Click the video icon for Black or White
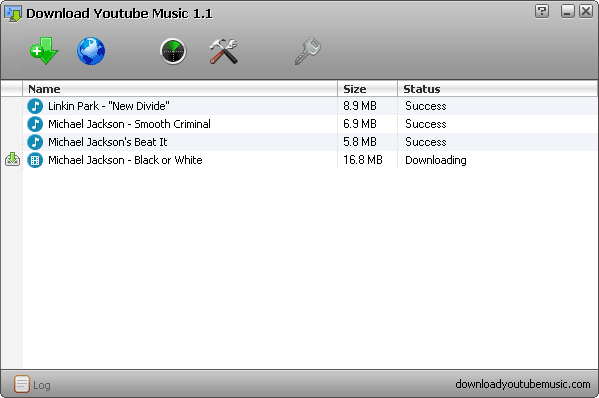 [35, 160]
